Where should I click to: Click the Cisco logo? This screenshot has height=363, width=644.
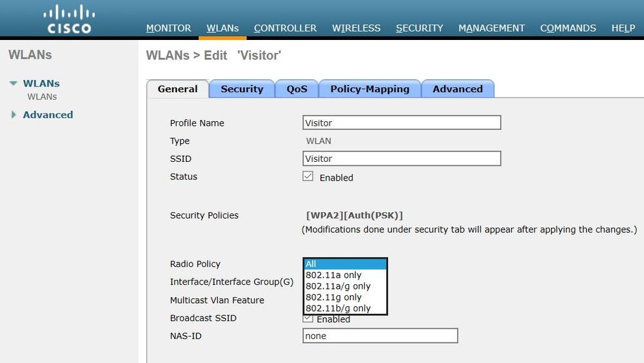click(x=69, y=19)
